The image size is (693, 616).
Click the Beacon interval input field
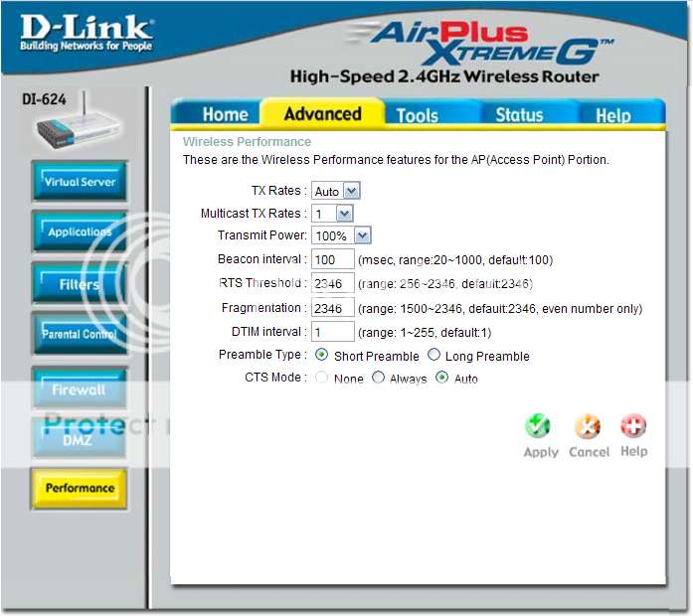[x=332, y=259]
